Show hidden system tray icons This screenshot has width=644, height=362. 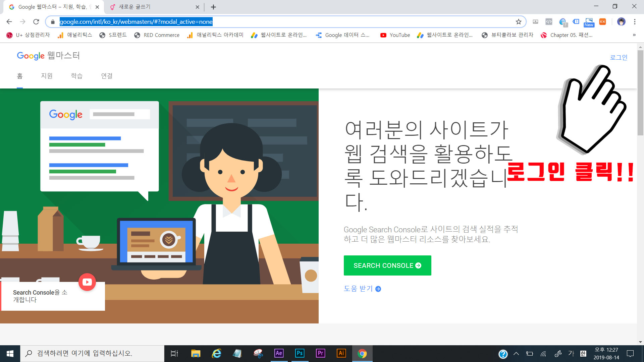pos(517,354)
